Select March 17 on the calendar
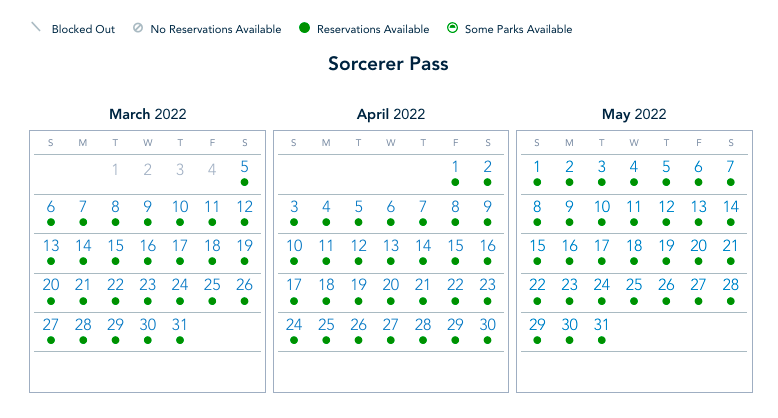Image resolution: width=778 pixels, height=418 pixels. [x=180, y=246]
